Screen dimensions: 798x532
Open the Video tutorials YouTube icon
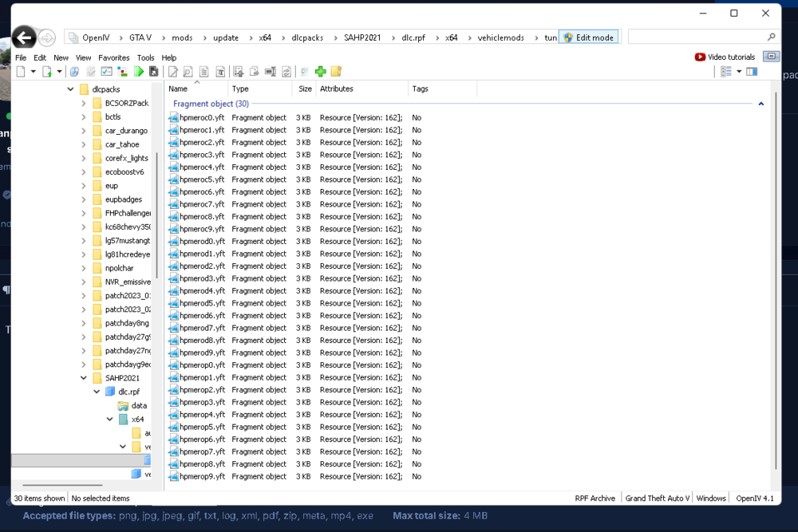698,57
